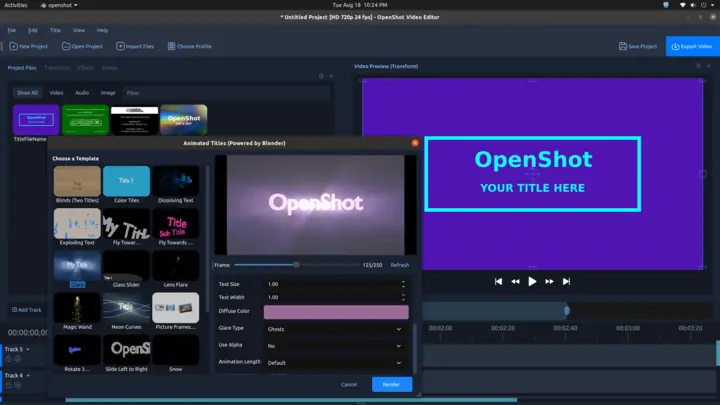Screen dimensions: 720x405
Task: Filter project files by Image
Action: coord(108,93)
